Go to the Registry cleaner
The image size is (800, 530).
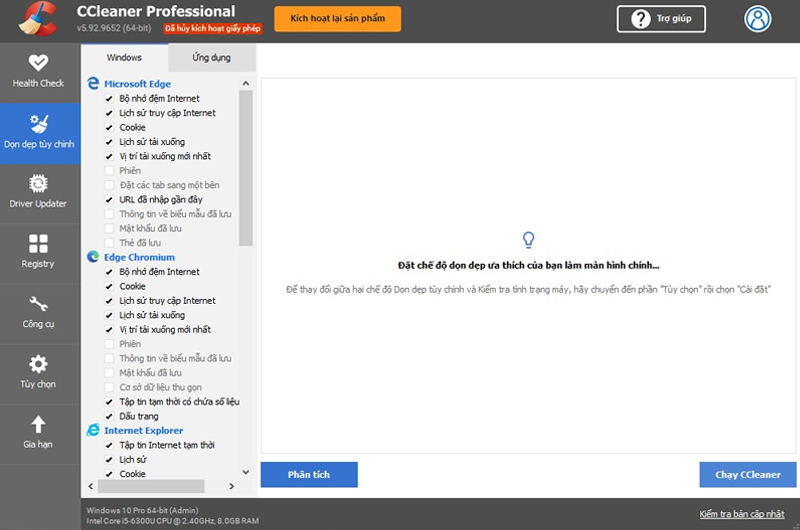pos(40,254)
